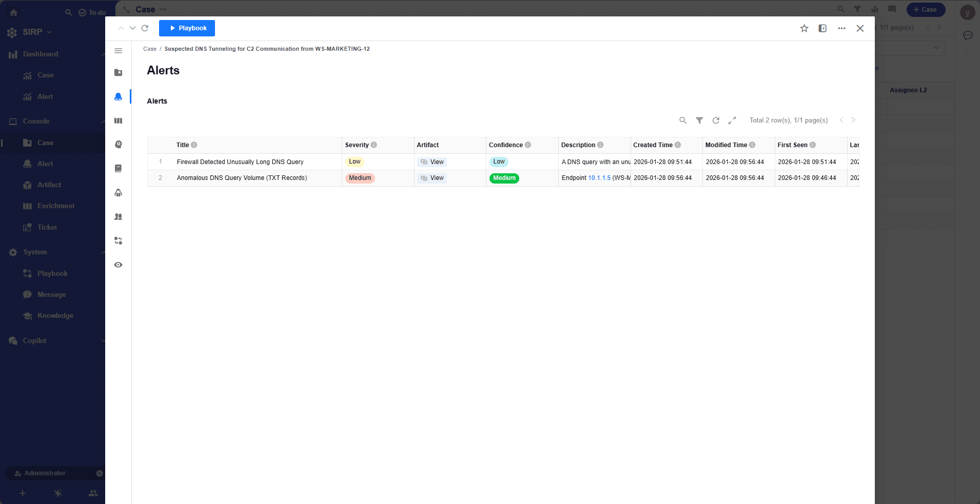Collapse the hamburger sidebar menu
Image resolution: width=980 pixels, height=504 pixels.
click(x=119, y=51)
